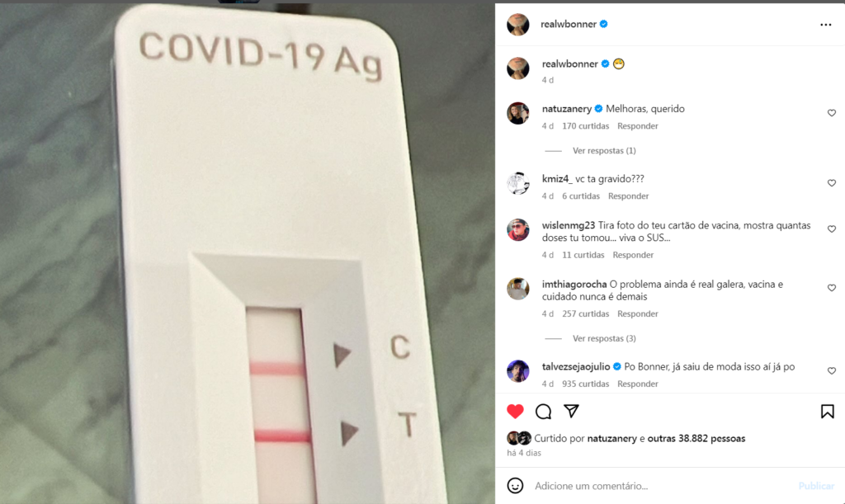Expand Ver respostas (1) under natuzanery
Viewport: 845px width, 504px height.
(604, 151)
